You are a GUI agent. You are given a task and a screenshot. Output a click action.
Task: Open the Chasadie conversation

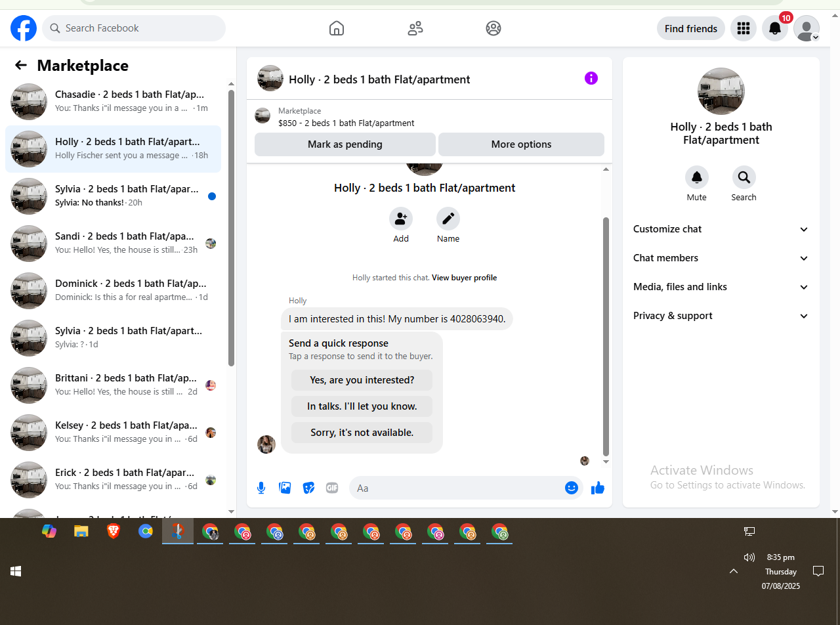pyautogui.click(x=114, y=102)
